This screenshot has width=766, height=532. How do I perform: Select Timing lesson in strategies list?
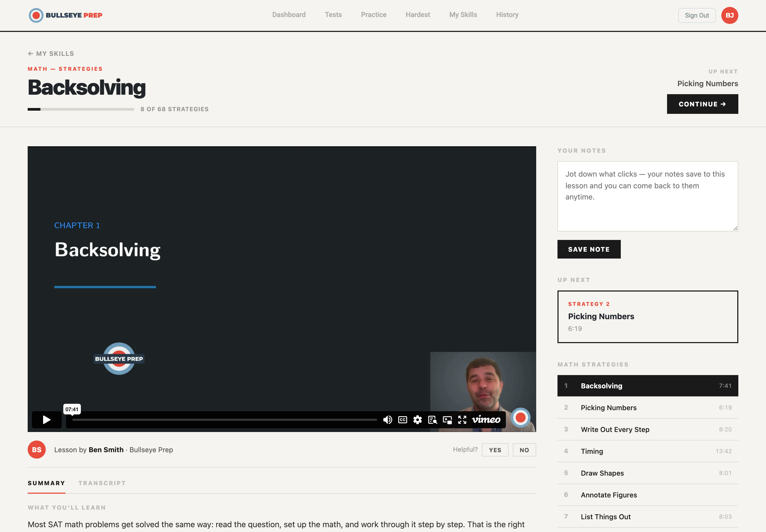point(647,451)
